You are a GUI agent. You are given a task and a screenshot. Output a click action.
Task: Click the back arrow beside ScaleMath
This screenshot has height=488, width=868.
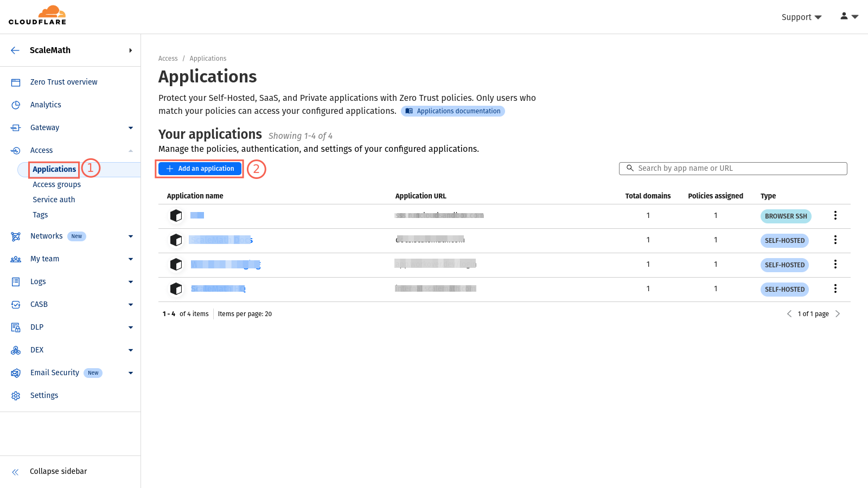pyautogui.click(x=15, y=50)
